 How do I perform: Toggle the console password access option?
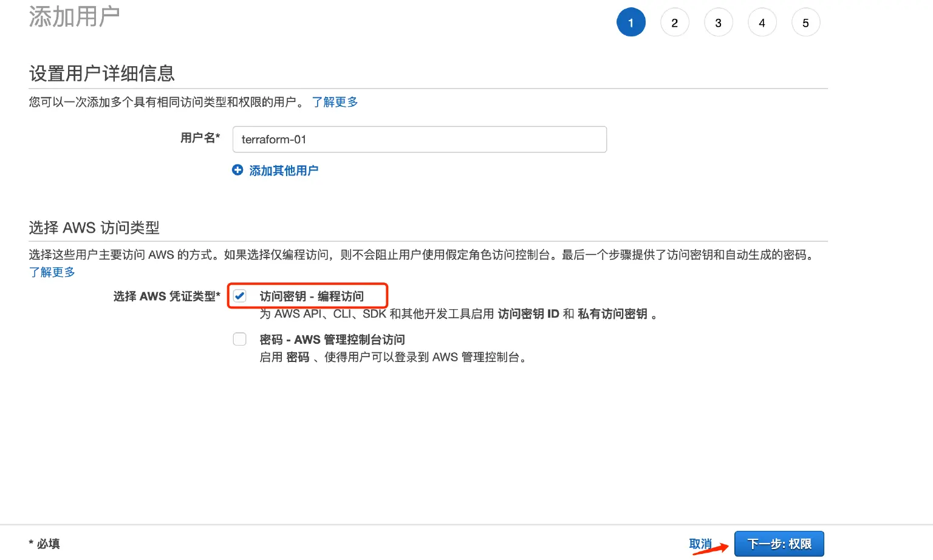point(239,339)
